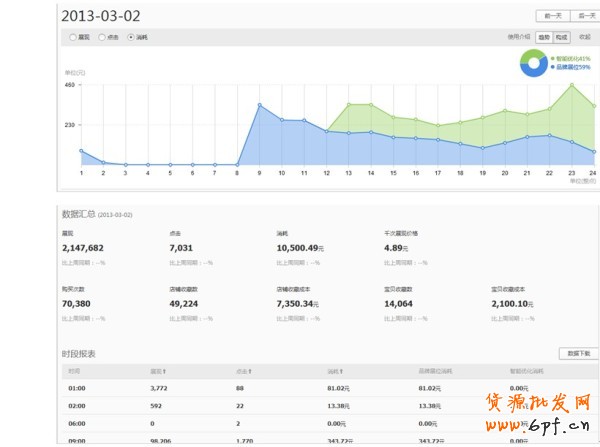Select the 消耗 radio button
The width and height of the screenshot is (600, 447).
(131, 37)
